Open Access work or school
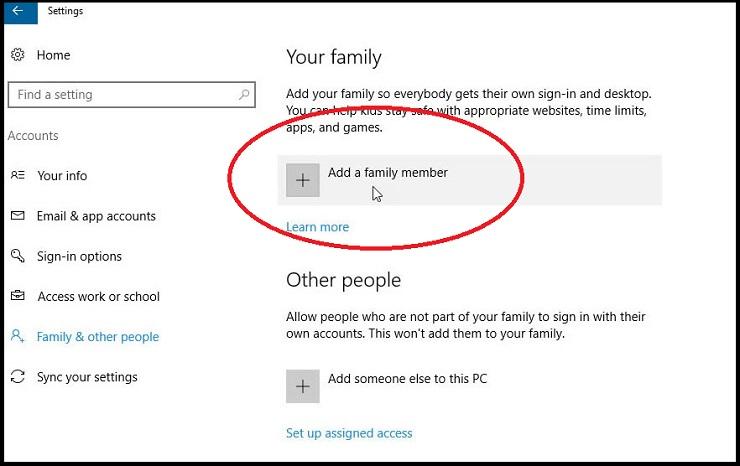Viewport: 740px width, 466px height. pos(99,297)
